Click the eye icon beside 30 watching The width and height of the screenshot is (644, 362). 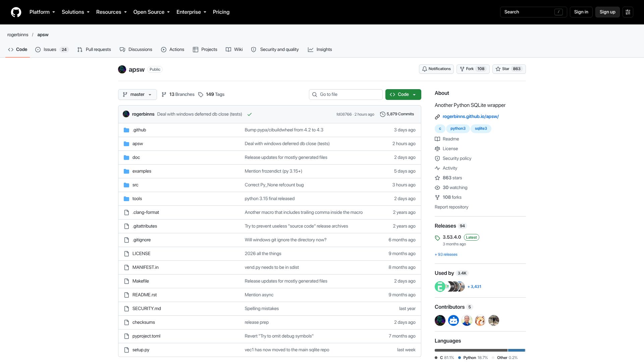point(437,188)
